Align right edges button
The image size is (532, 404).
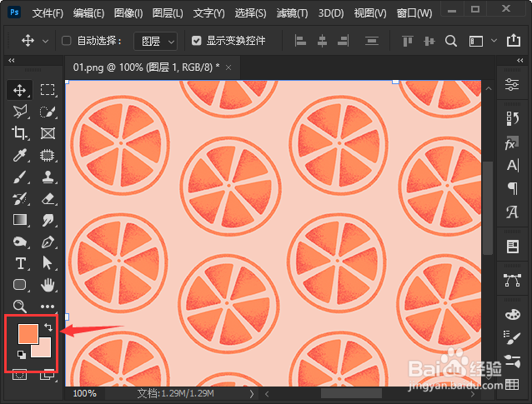click(343, 41)
